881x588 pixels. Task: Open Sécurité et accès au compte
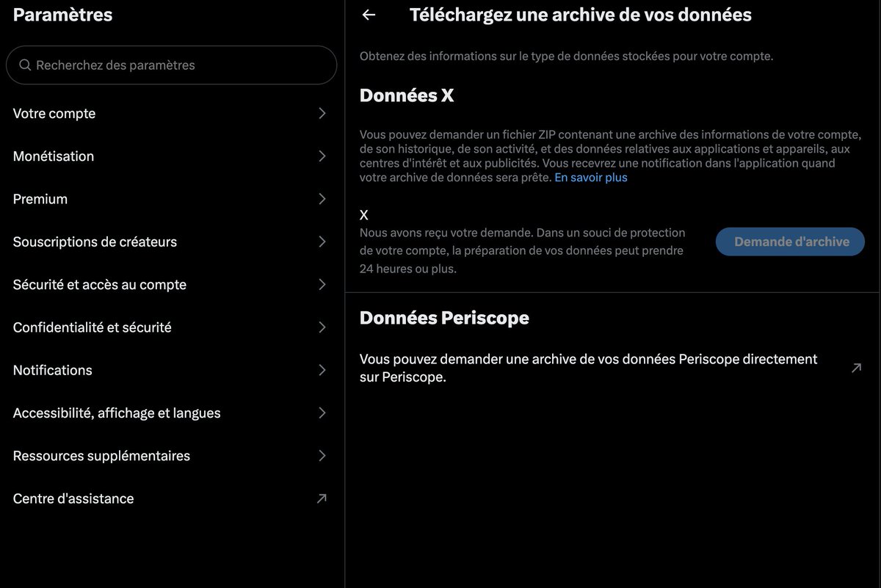(172, 285)
